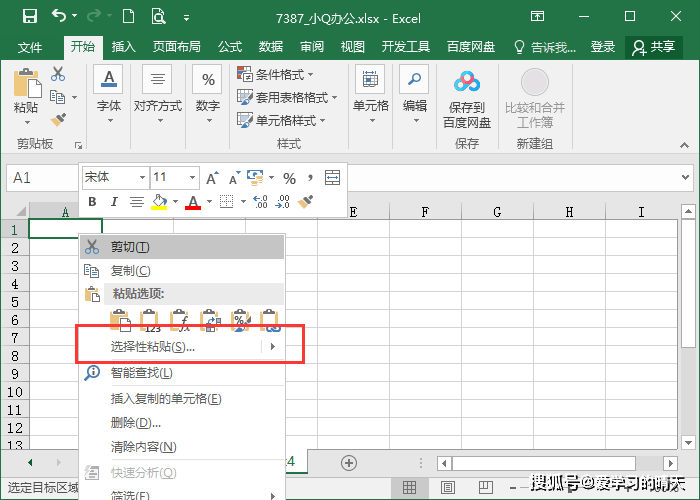
Task: Click the Save icon in quick access toolbar
Action: [x=29, y=17]
